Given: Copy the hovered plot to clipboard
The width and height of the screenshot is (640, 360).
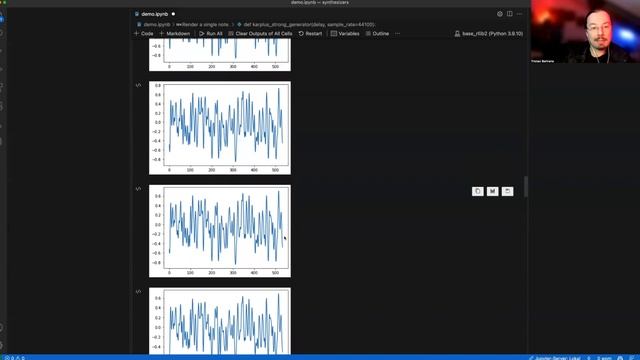Looking at the screenshot, I should pyautogui.click(x=478, y=191).
